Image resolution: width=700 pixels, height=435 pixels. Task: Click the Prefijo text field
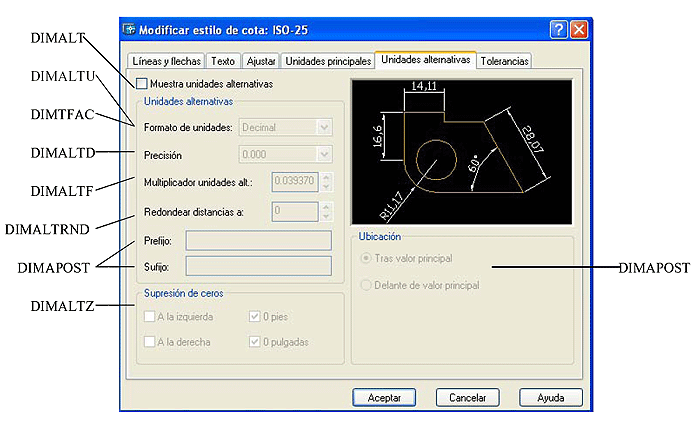pyautogui.click(x=258, y=241)
